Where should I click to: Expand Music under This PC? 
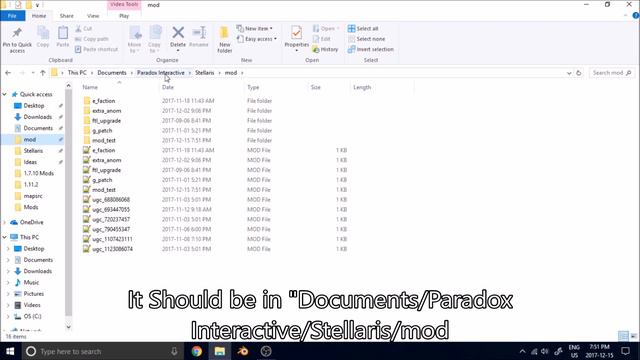8,282
